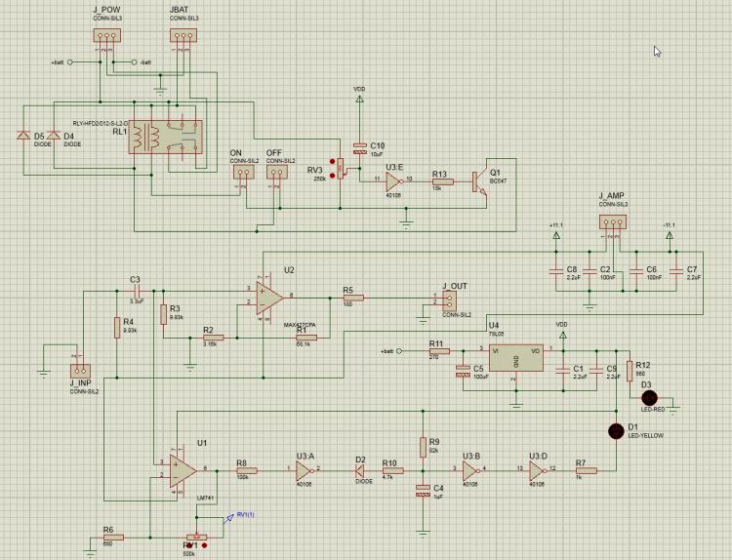Select capacitor C3

[x=135, y=291]
